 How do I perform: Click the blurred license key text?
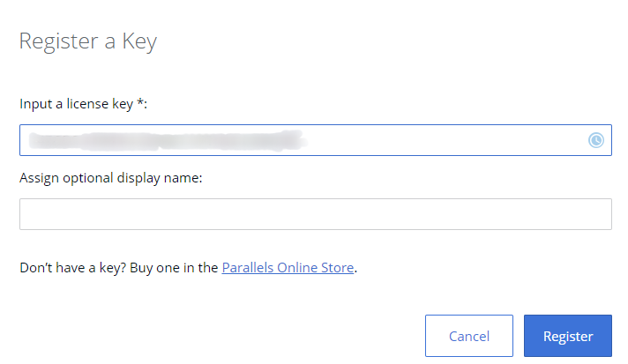click(163, 140)
